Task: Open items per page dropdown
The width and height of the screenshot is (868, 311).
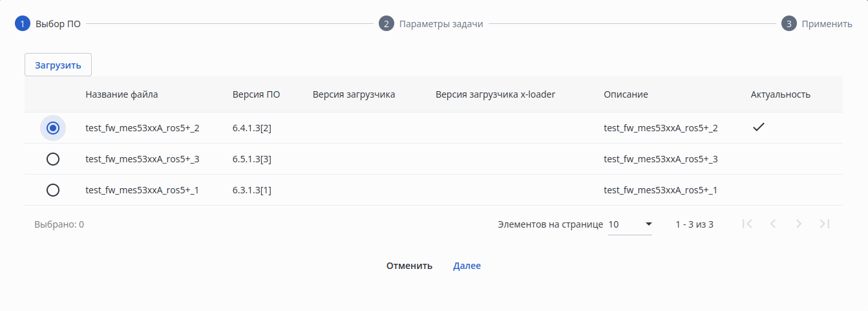Action: click(630, 224)
